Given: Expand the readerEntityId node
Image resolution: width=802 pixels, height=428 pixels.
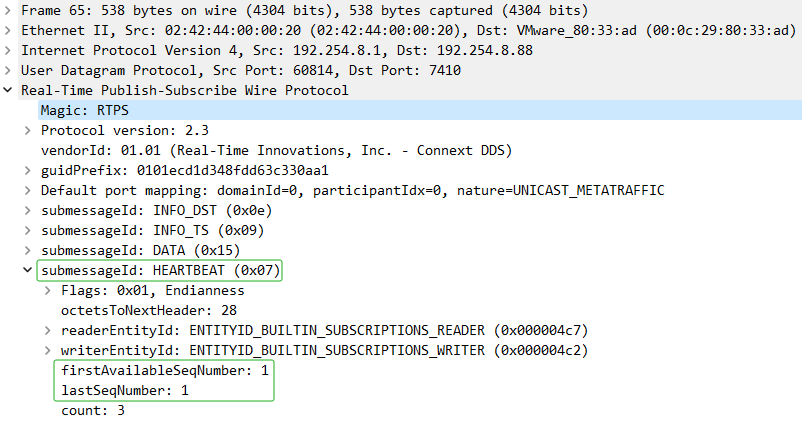Looking at the screenshot, I should point(48,330).
